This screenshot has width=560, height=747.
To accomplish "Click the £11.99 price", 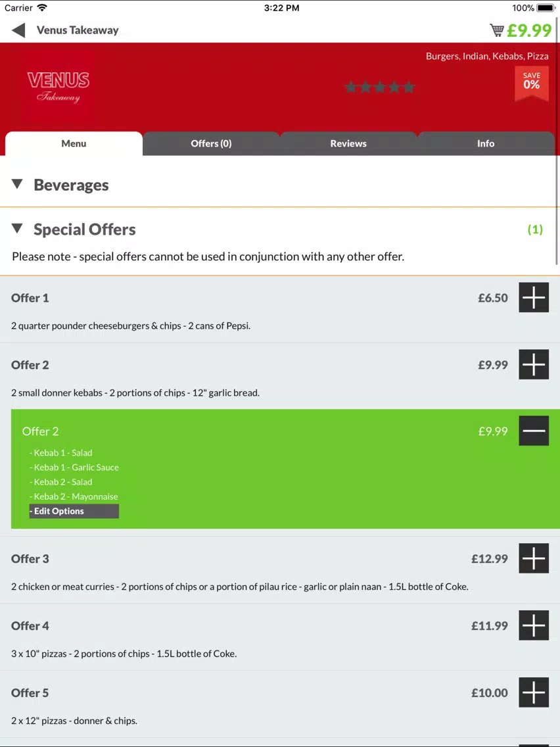I will [490, 625].
